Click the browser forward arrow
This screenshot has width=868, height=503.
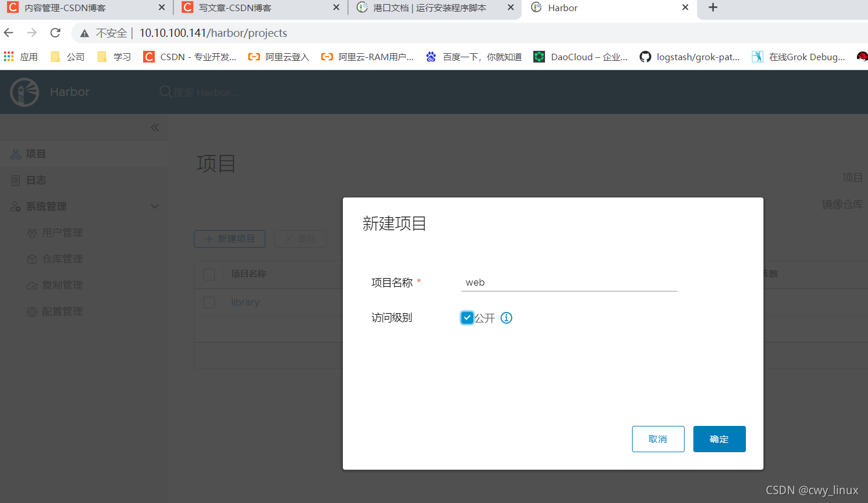(x=32, y=33)
